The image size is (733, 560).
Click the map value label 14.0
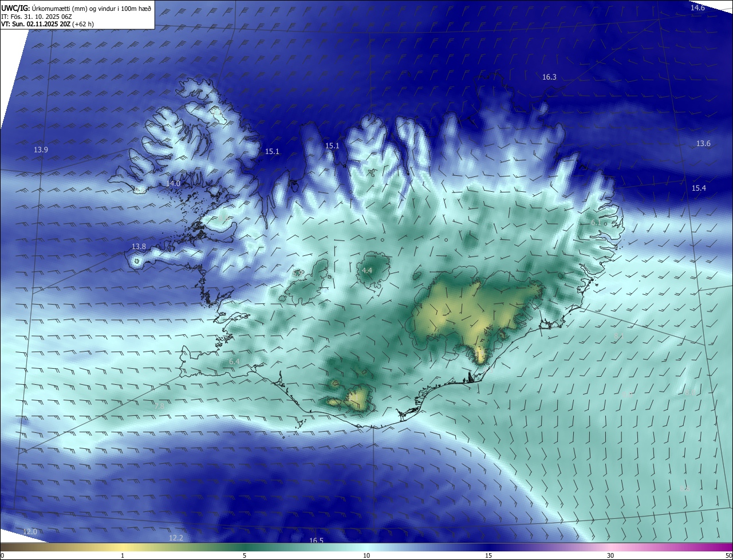(x=173, y=183)
